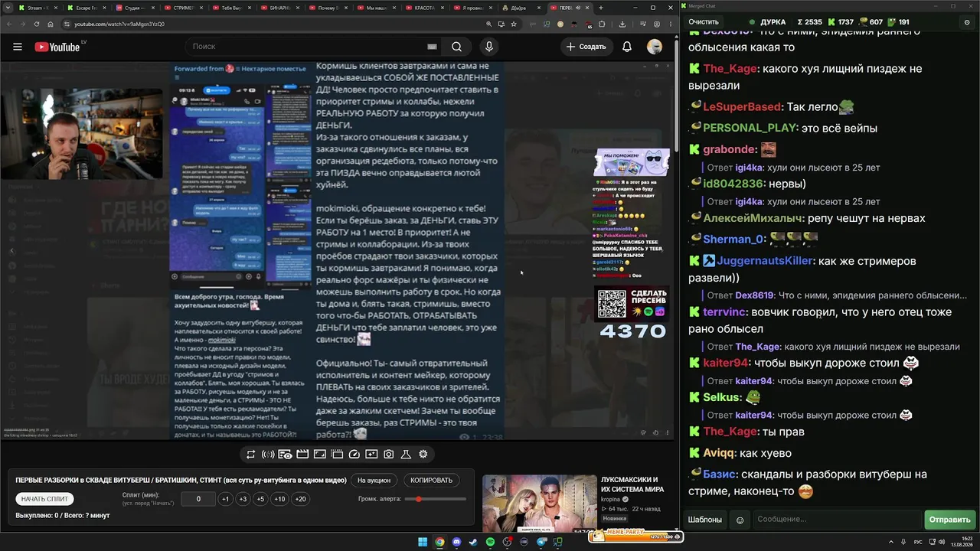Open the 'ЛУКСМАКСИКИ' video thumbnail
980x551 pixels.
tap(539, 503)
